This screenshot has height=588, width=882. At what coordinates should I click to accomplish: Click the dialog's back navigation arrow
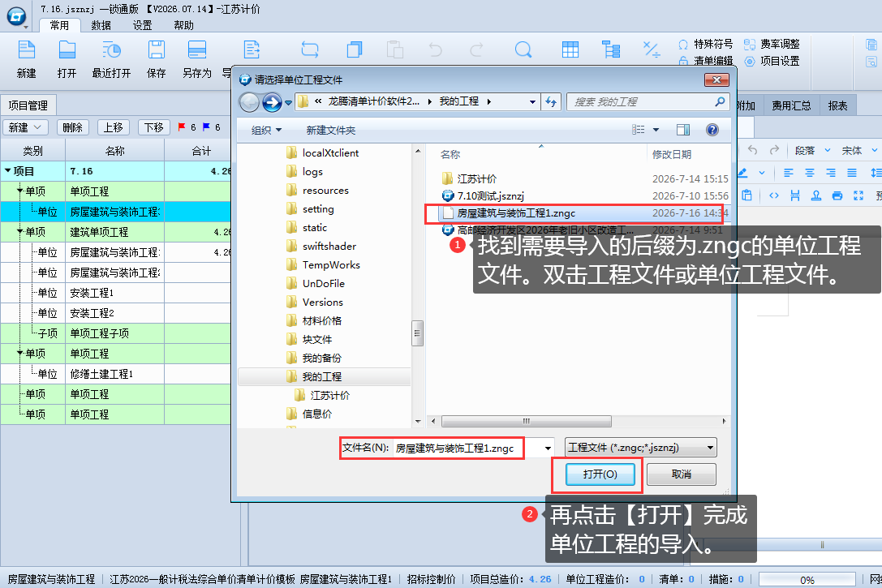pyautogui.click(x=249, y=102)
